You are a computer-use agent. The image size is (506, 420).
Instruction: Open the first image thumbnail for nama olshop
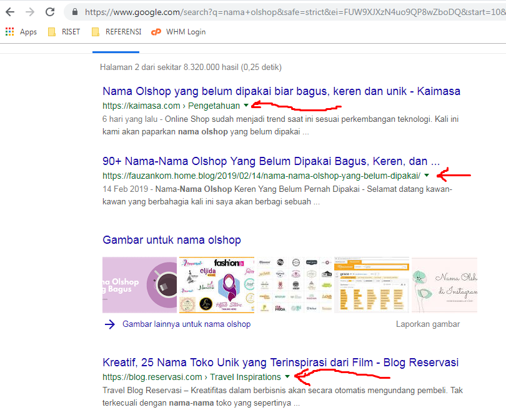coord(140,285)
